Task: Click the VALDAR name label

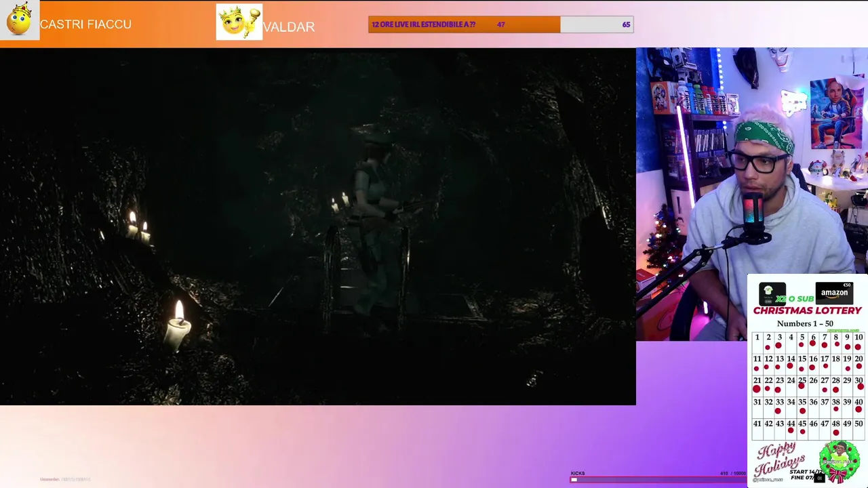Action: click(x=289, y=27)
